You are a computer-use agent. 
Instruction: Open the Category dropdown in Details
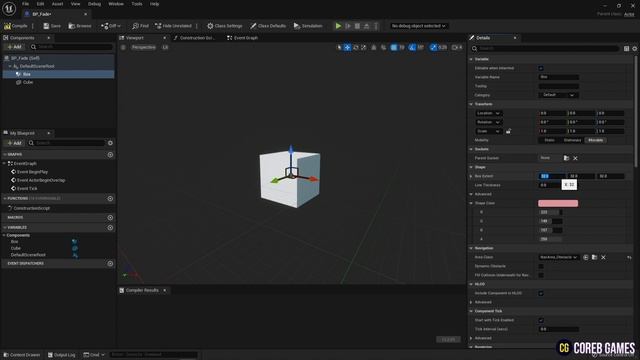coord(558,95)
